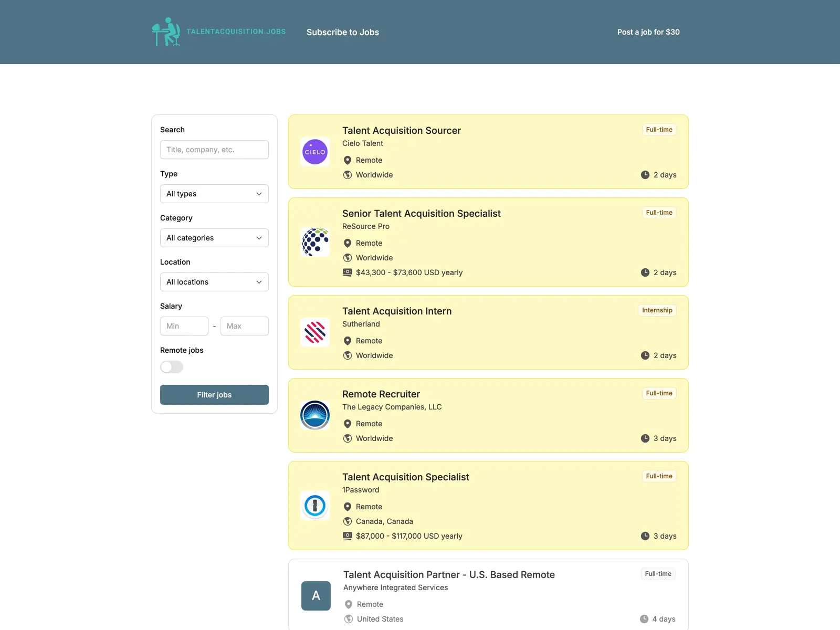Click the salary money icon next to $43,300

[348, 272]
